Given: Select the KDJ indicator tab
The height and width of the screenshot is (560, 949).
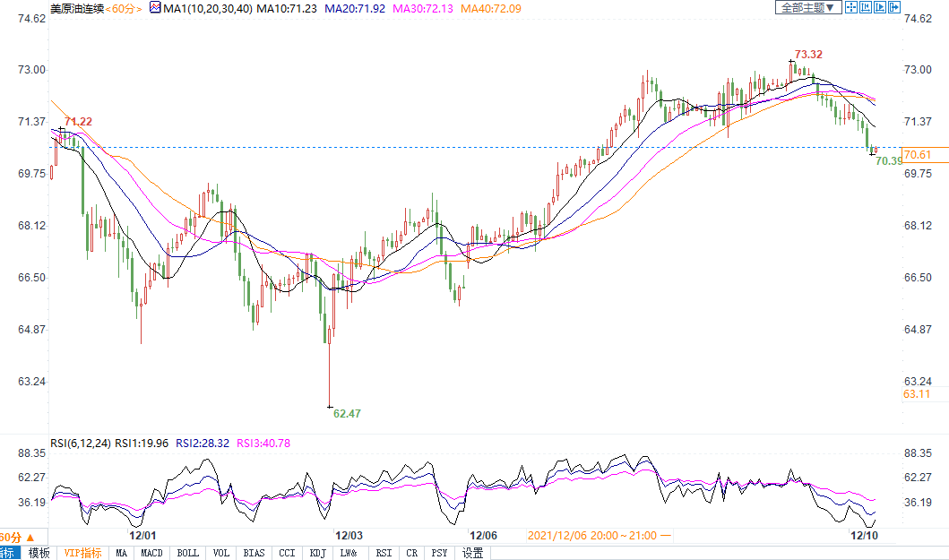Looking at the screenshot, I should tap(317, 553).
